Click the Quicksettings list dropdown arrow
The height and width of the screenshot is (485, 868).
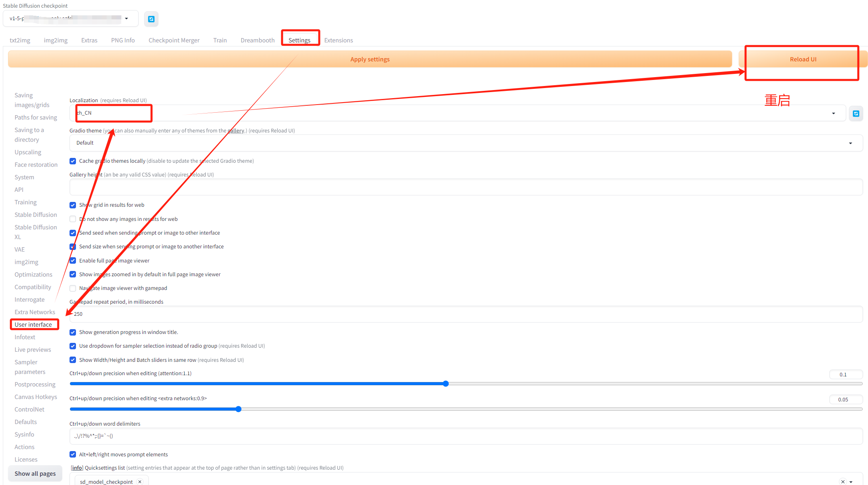(x=851, y=481)
